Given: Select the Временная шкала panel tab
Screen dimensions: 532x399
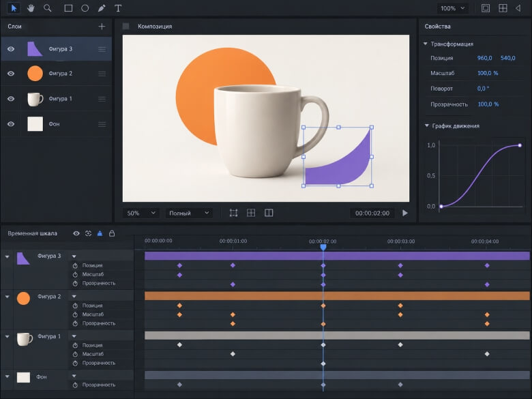Looking at the screenshot, I should (32, 233).
